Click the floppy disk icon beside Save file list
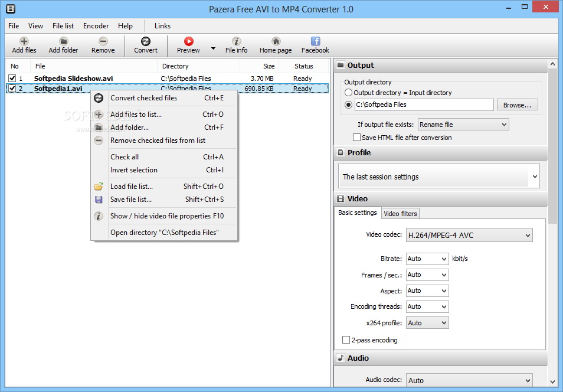The image size is (563, 392). pyautogui.click(x=99, y=200)
